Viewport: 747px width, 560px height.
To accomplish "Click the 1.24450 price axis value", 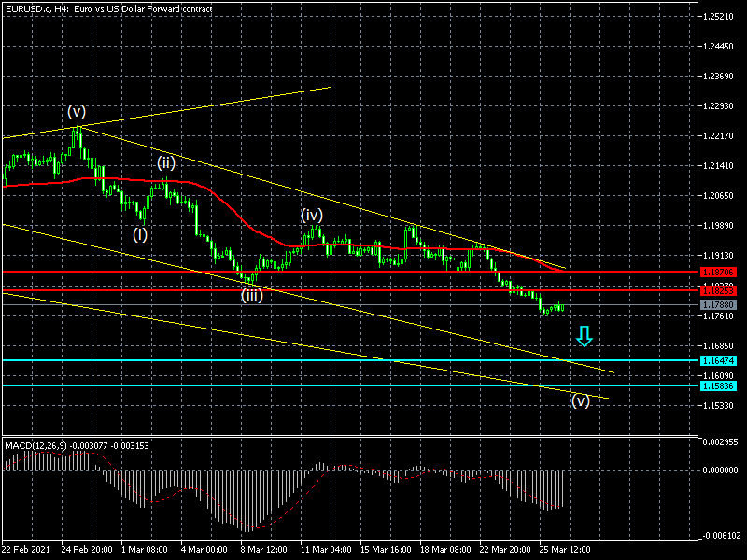I will (x=718, y=47).
